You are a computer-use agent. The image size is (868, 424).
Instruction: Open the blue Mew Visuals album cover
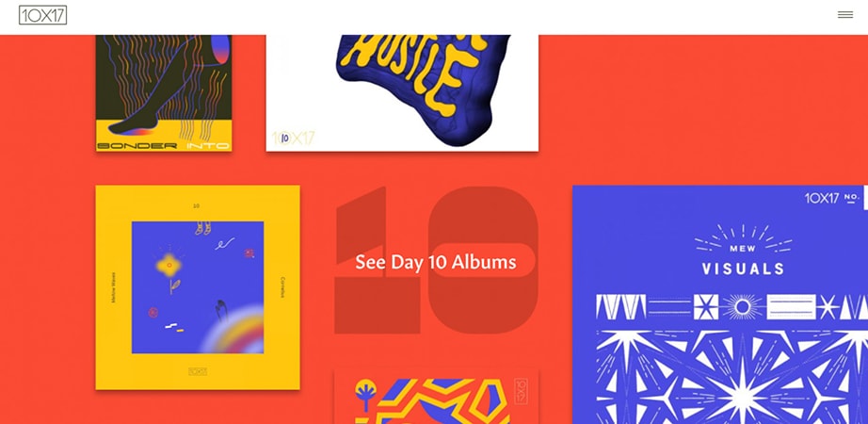[720, 304]
